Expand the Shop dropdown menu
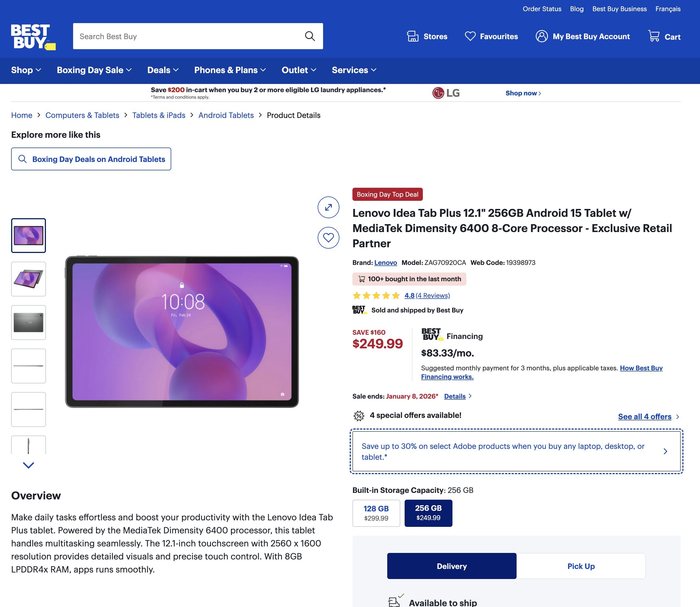Viewport: 700px width, 607px height. pos(26,70)
